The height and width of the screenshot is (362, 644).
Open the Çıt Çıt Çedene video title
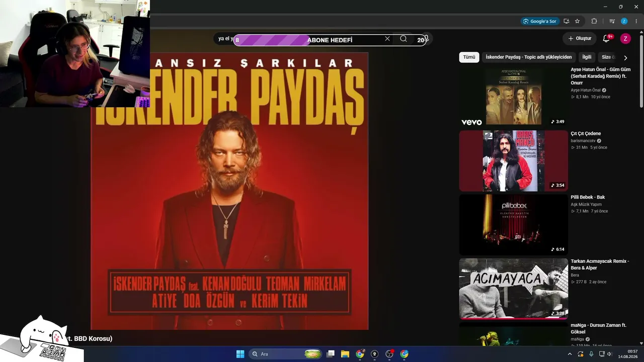pyautogui.click(x=586, y=134)
